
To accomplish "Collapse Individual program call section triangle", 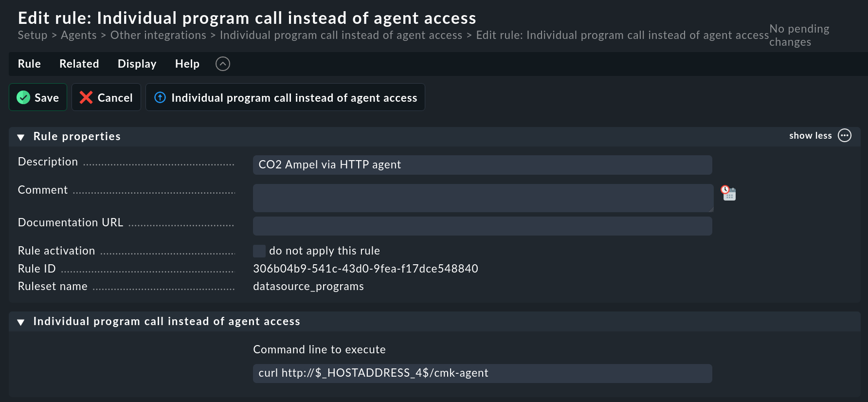I will point(21,322).
